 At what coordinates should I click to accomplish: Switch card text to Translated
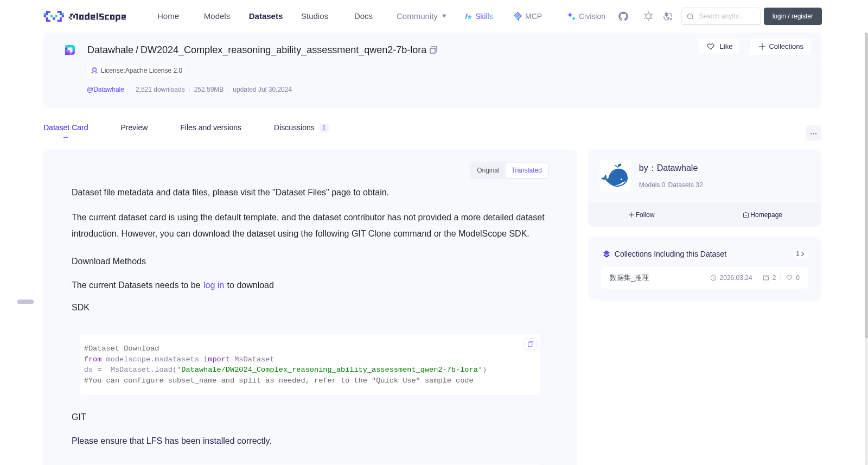tap(526, 170)
